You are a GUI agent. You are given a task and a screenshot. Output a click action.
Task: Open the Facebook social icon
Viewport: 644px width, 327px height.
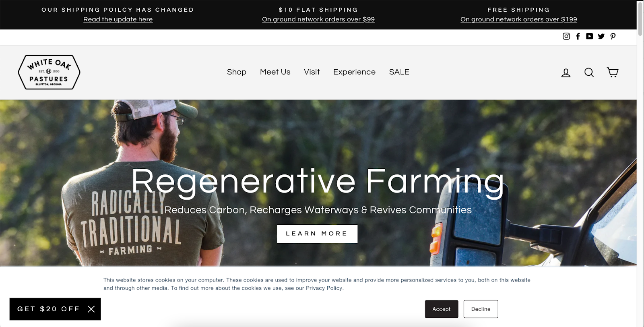(x=578, y=36)
